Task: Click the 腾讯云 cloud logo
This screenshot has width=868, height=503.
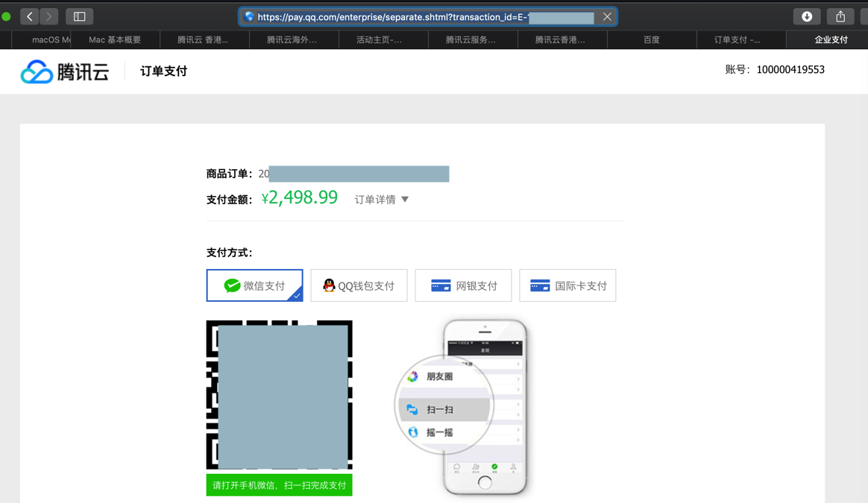Action: 65,72
